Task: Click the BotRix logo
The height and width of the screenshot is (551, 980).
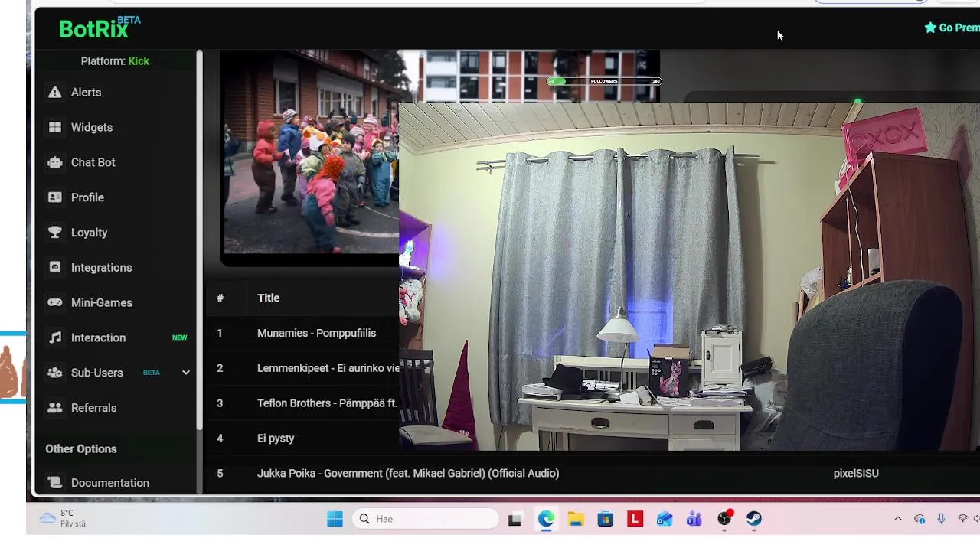Action: point(100,28)
